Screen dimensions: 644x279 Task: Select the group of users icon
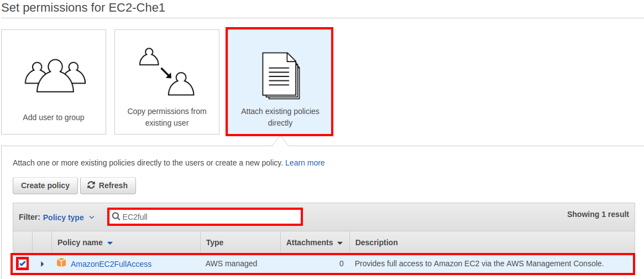(x=55, y=76)
